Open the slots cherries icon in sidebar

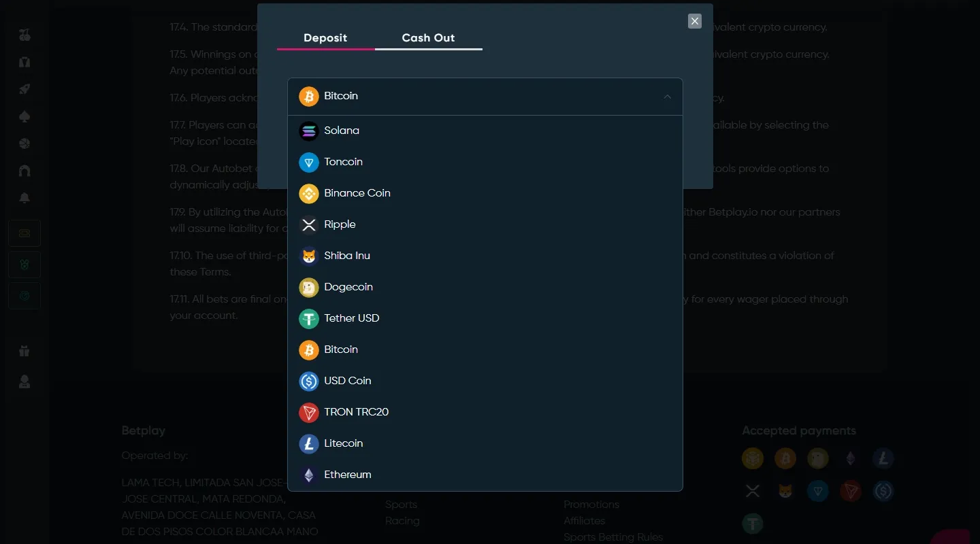[x=24, y=35]
